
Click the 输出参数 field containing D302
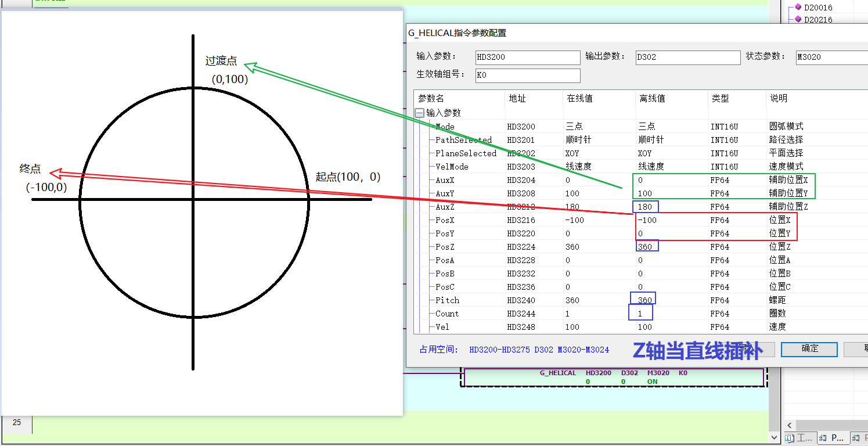click(687, 57)
